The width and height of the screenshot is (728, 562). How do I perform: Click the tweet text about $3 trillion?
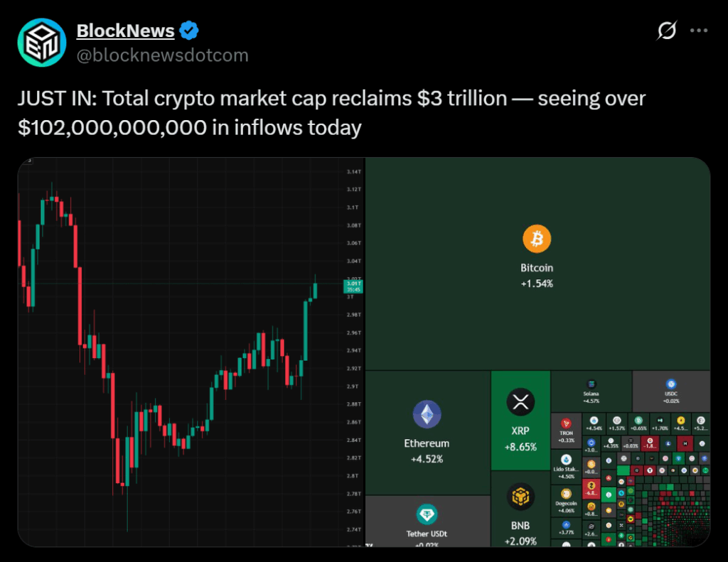(x=332, y=113)
